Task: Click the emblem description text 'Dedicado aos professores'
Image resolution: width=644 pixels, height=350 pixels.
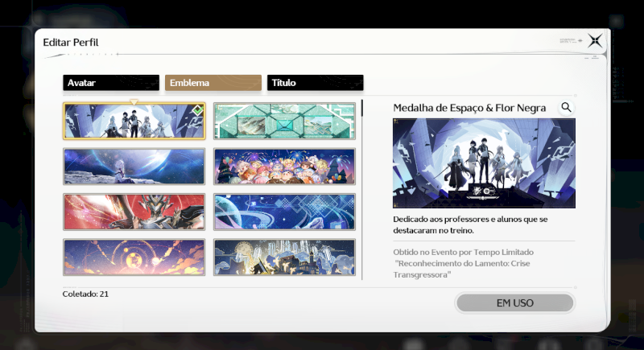Action: (470, 224)
